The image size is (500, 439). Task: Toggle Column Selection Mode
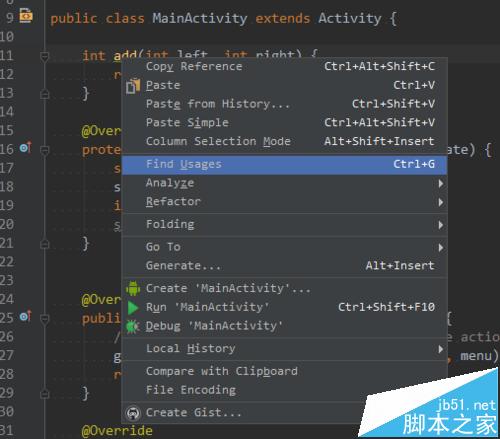[284, 141]
